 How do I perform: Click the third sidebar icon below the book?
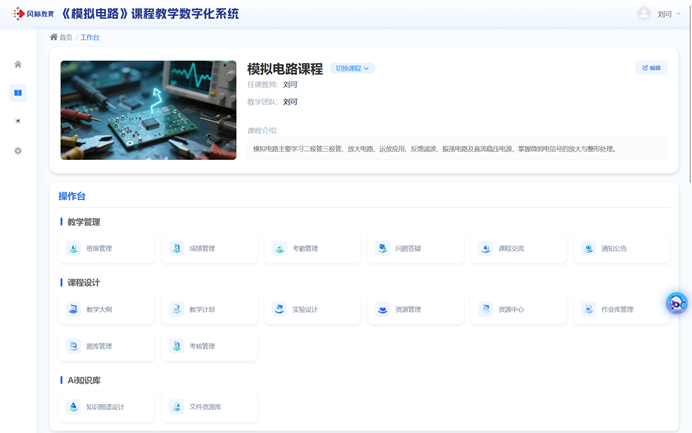point(18,121)
